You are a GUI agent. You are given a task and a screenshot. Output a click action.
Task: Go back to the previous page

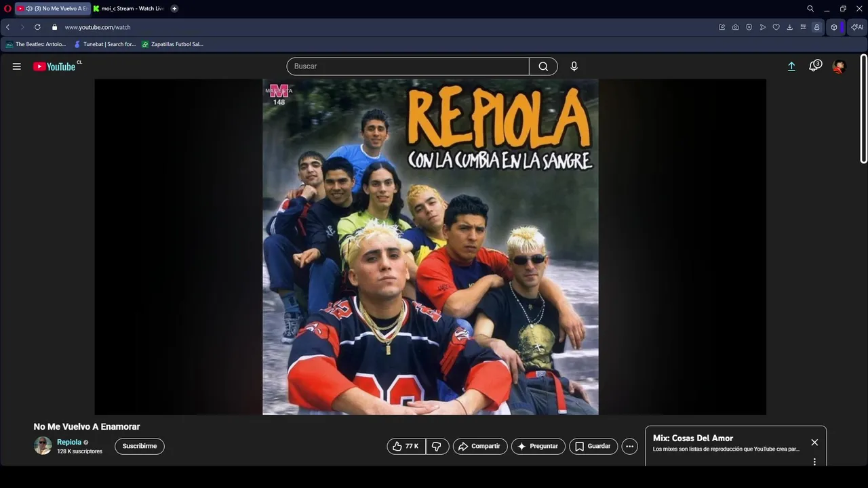pyautogui.click(x=7, y=27)
